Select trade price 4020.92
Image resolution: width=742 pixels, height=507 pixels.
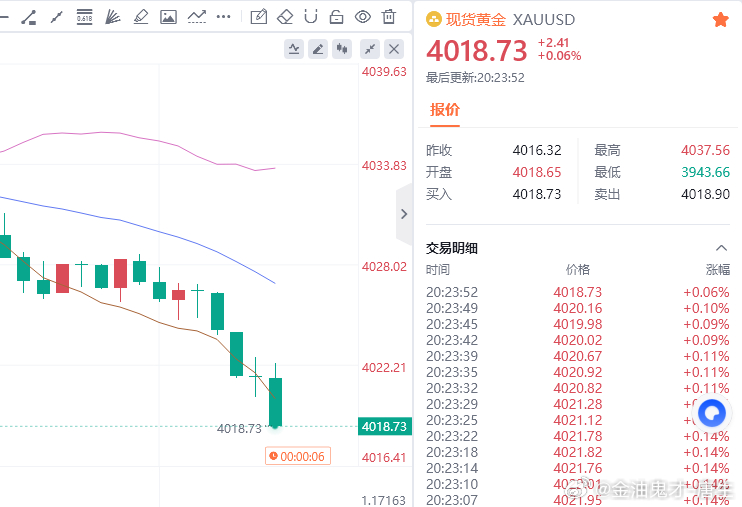click(x=578, y=373)
